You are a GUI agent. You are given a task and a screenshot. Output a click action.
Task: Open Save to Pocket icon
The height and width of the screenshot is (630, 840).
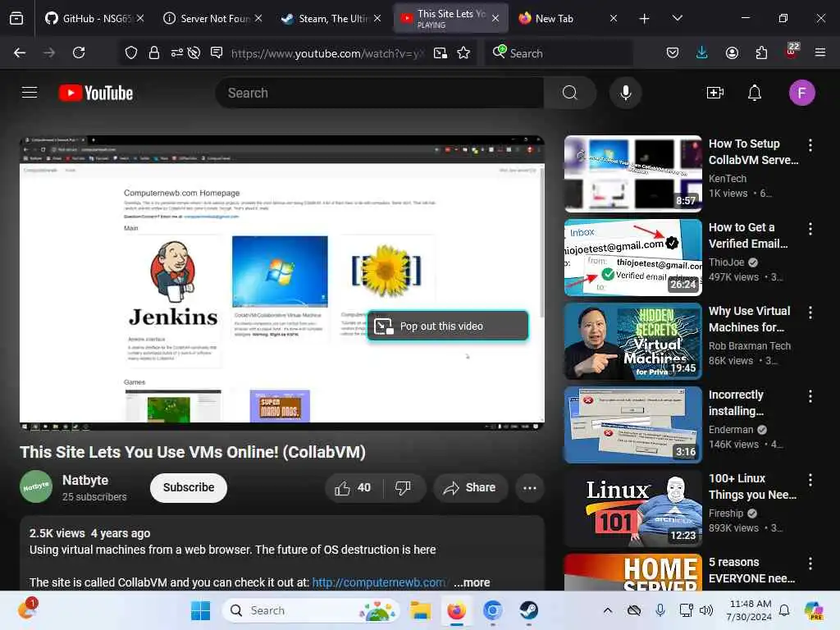673,52
